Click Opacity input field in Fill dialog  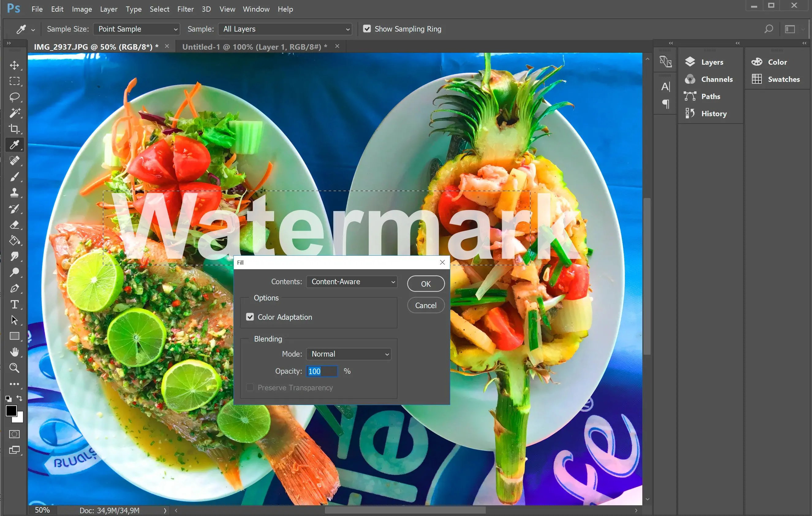(x=321, y=371)
